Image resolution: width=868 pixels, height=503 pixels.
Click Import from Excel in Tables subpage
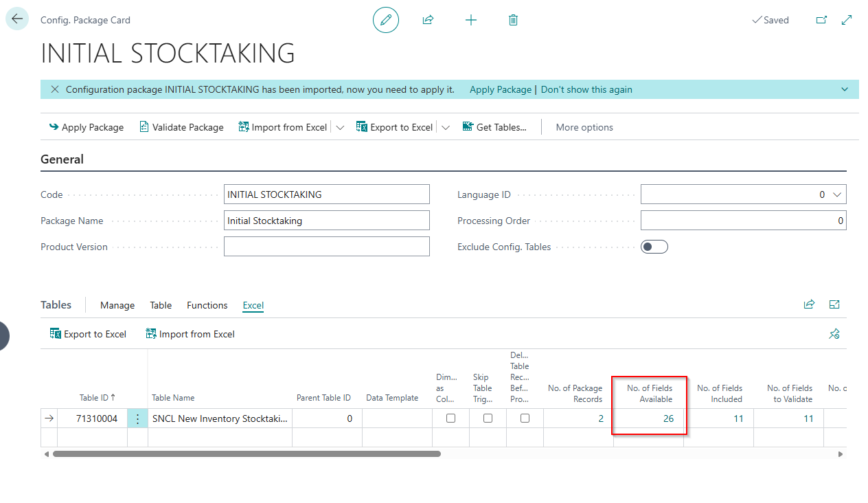coord(190,334)
